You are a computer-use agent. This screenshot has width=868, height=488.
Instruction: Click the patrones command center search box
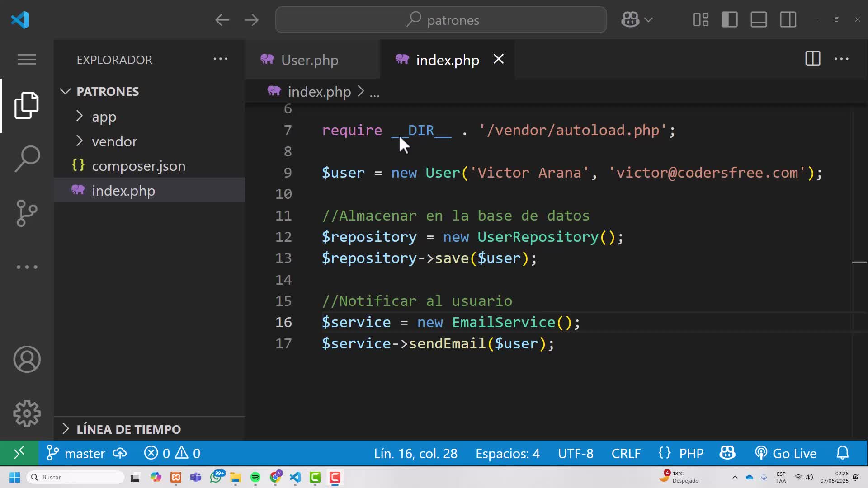[441, 20]
